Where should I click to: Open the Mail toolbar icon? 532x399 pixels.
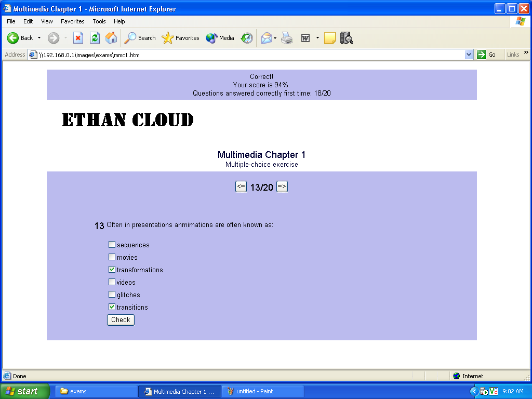click(266, 38)
